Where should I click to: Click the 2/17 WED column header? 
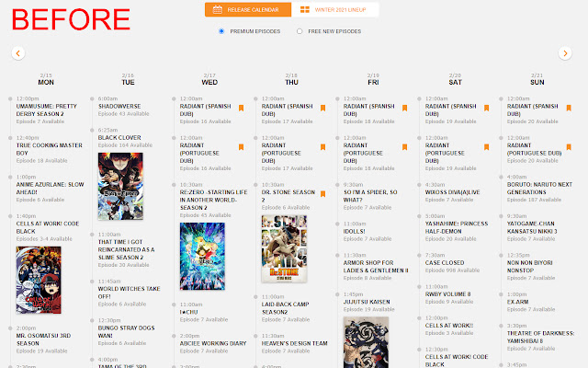(209, 79)
